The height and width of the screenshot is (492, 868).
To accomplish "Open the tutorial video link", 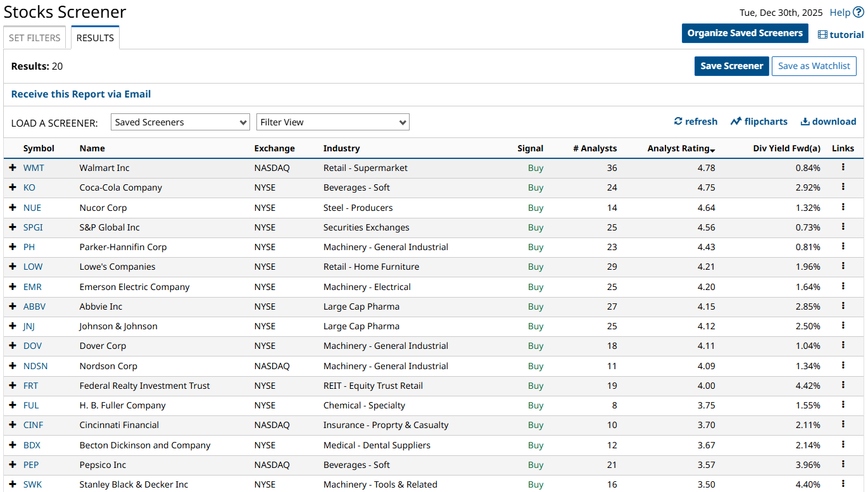I will pyautogui.click(x=841, y=35).
